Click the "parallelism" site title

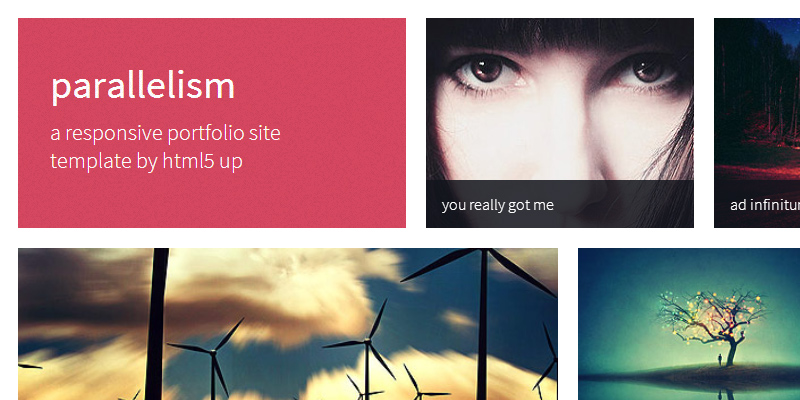pos(143,87)
